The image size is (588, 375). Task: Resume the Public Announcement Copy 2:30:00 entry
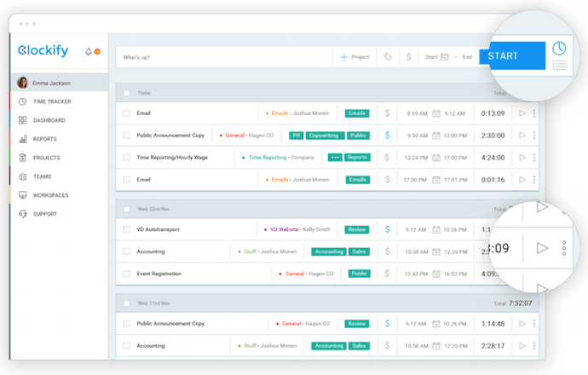tap(522, 135)
